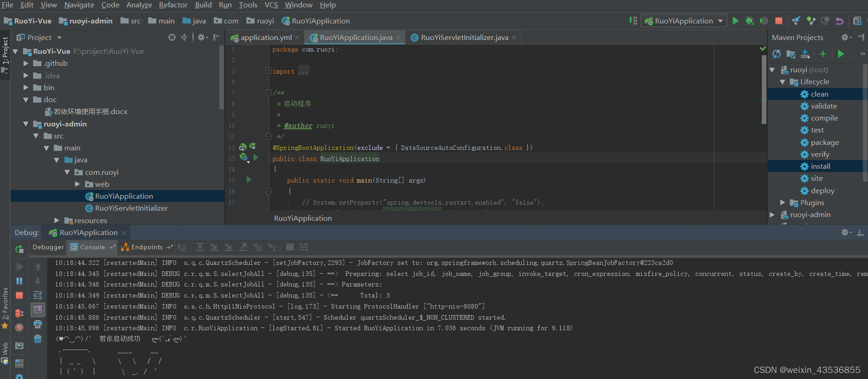The image size is (868, 379).
Task: Expand the resources folder
Action: pos(57,220)
